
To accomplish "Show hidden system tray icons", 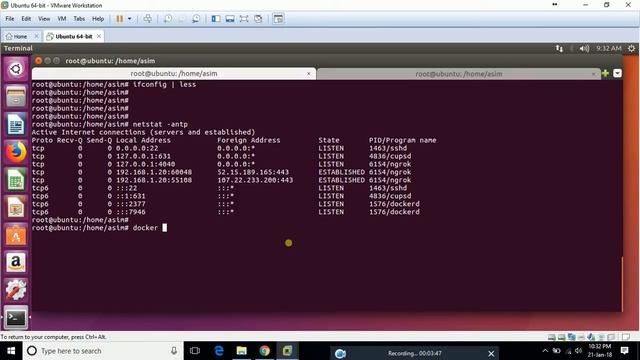I will [x=545, y=351].
